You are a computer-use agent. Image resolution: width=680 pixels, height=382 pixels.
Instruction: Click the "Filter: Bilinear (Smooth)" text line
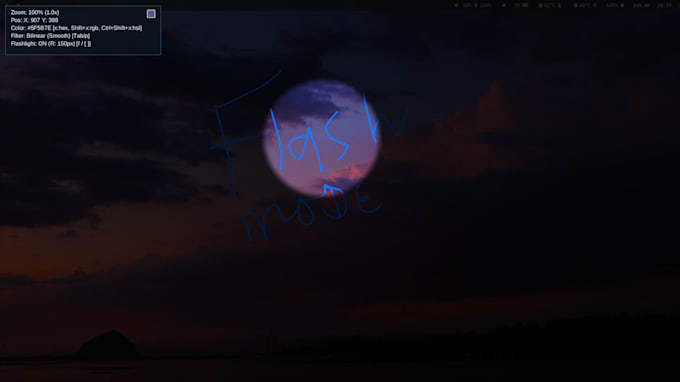[50, 36]
